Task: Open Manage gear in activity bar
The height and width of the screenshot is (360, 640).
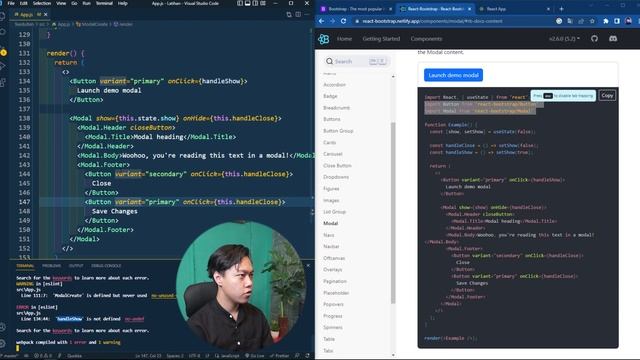Action: tap(3, 343)
